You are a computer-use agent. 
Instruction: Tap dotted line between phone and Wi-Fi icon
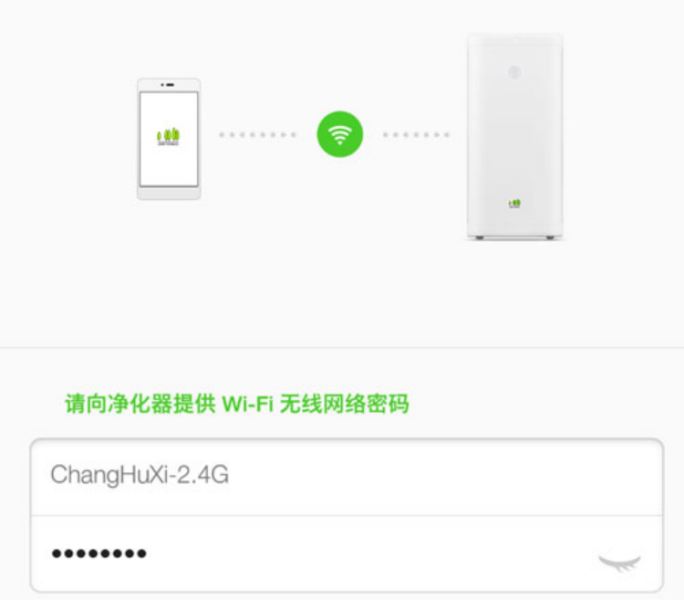258,135
